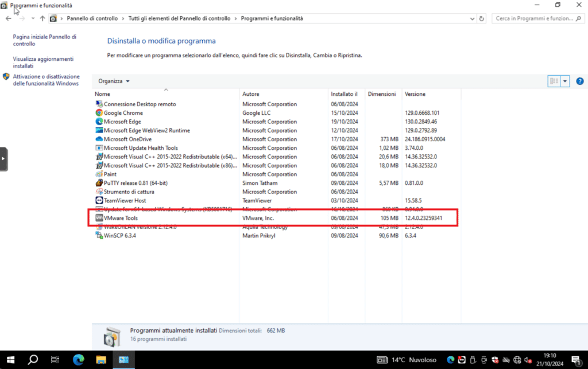588x369 pixels.
Task: Click the WinSCP 6.3.4 icon
Action: (x=99, y=236)
